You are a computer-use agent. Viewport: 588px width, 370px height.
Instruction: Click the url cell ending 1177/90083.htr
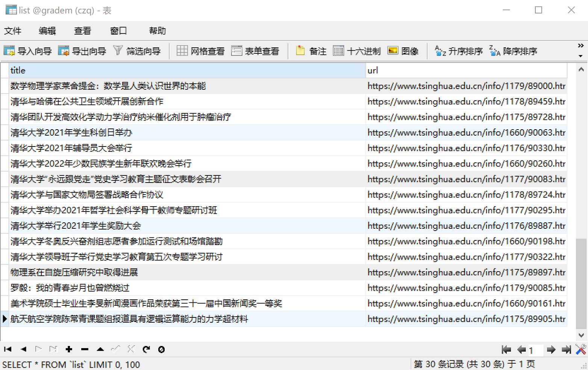(466, 179)
